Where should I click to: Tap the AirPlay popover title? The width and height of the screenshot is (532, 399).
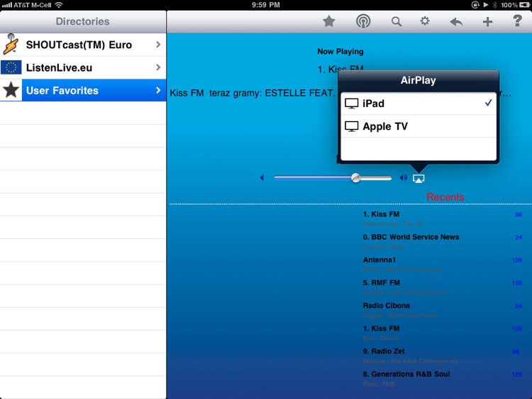tap(418, 80)
